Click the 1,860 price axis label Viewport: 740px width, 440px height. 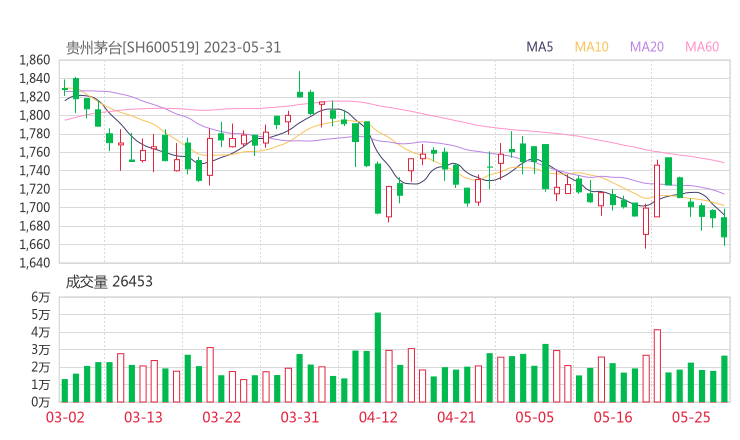pos(34,60)
